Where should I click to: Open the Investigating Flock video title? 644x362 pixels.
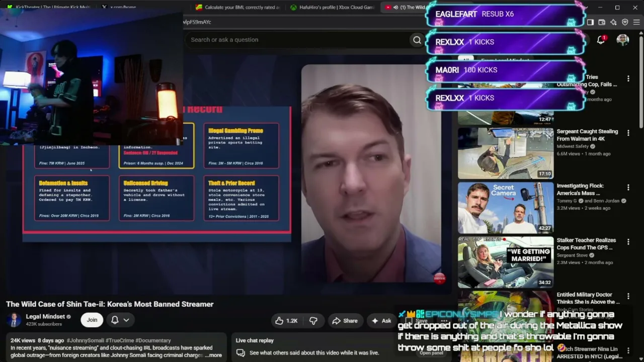(580, 190)
